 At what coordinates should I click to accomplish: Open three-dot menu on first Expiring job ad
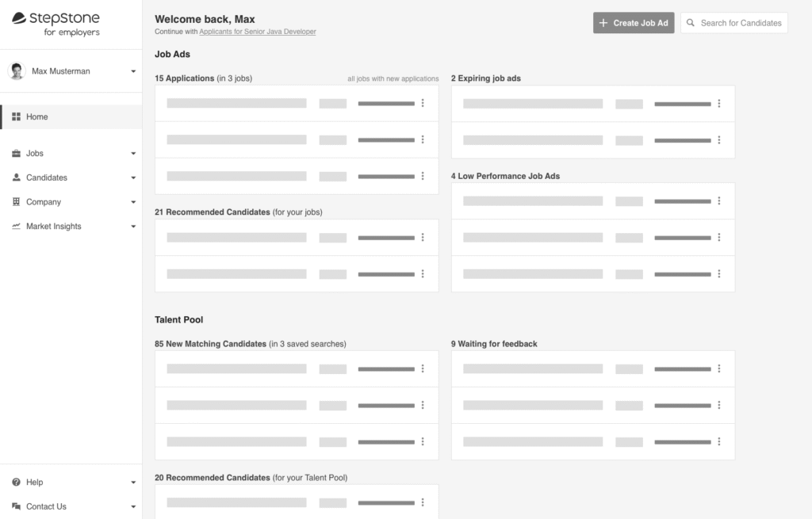pos(719,103)
